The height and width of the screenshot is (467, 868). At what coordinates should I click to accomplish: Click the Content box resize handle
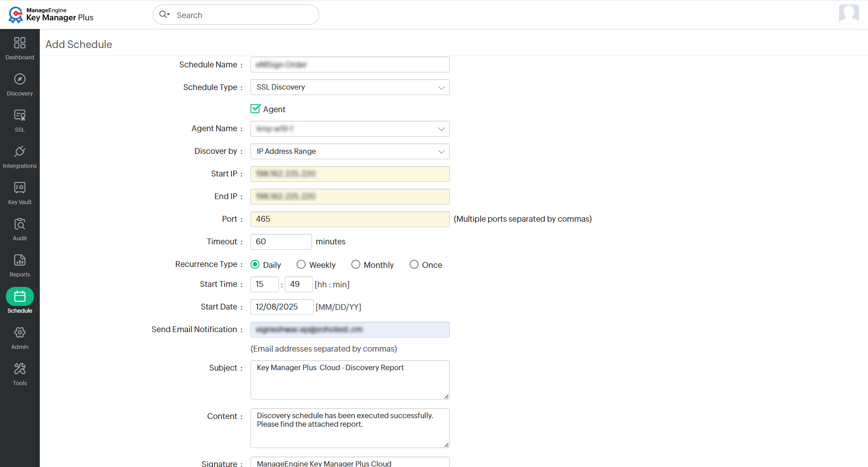446,445
